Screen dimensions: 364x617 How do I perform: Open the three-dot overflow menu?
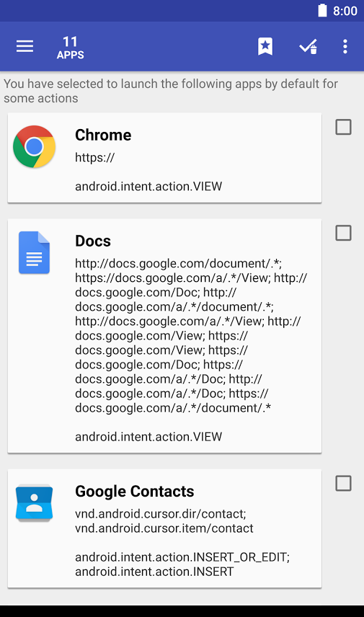[345, 46]
